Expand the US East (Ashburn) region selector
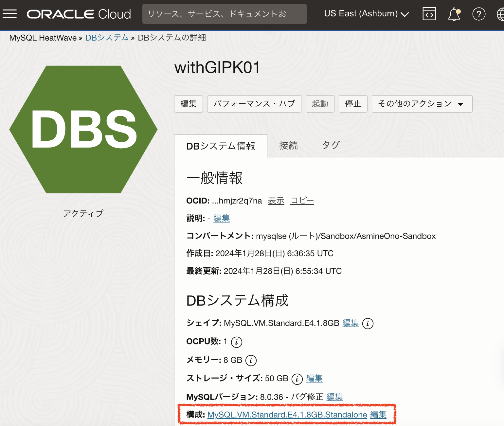The width and height of the screenshot is (504, 426). pyautogui.click(x=367, y=14)
